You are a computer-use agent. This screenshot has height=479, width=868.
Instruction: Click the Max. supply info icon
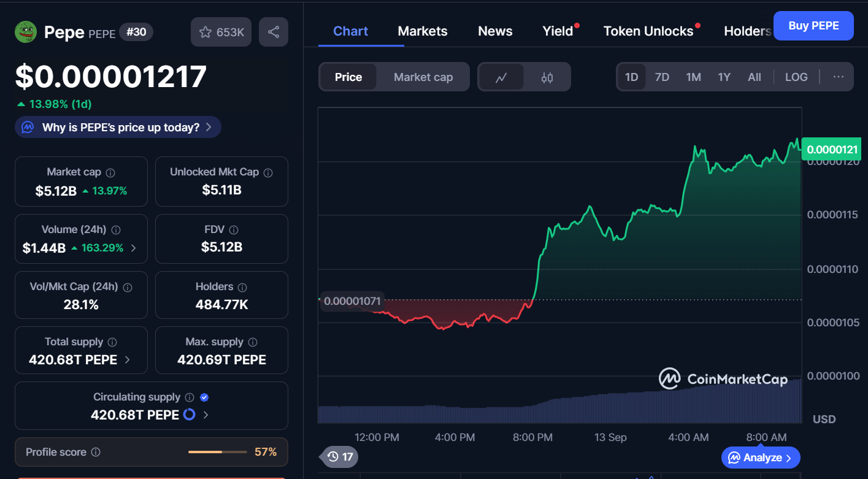point(253,342)
